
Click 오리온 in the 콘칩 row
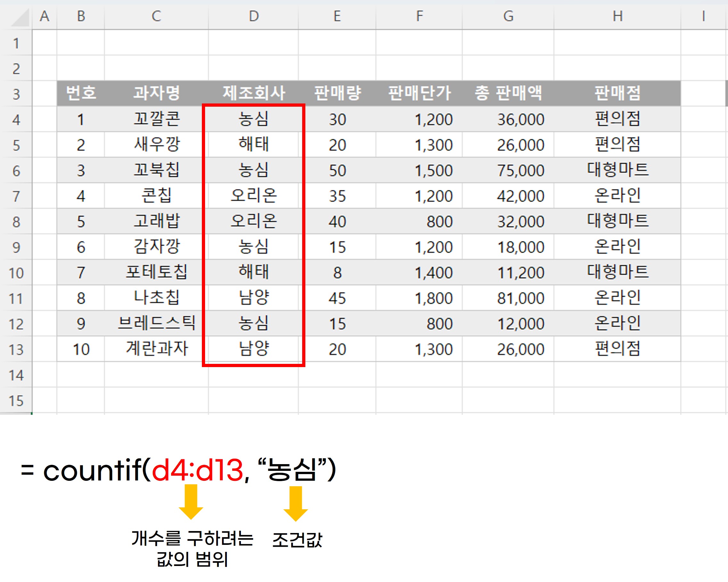(253, 196)
